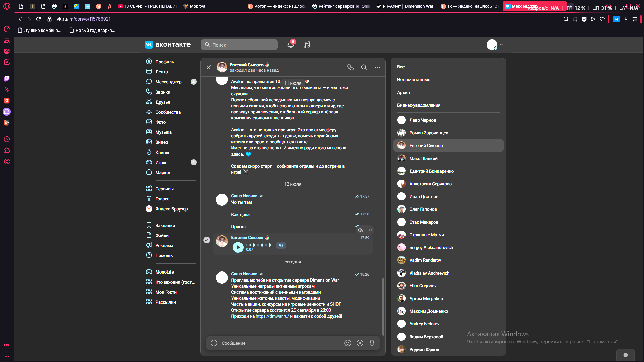Open browser downloads icon
This screenshot has height=362, width=644.
(x=626, y=19)
